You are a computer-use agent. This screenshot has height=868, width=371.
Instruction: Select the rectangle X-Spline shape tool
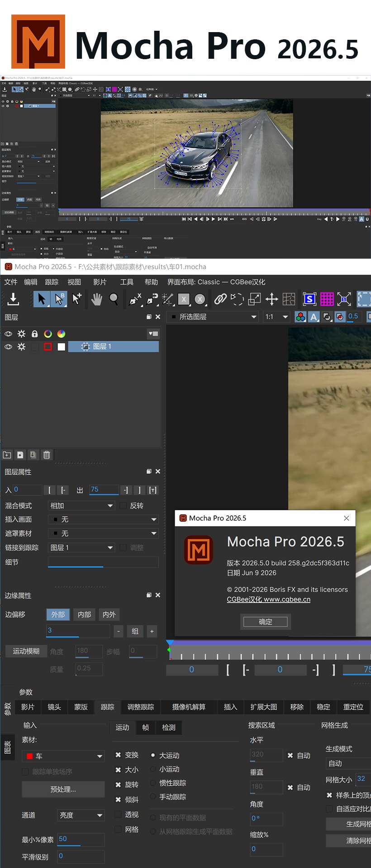click(183, 299)
